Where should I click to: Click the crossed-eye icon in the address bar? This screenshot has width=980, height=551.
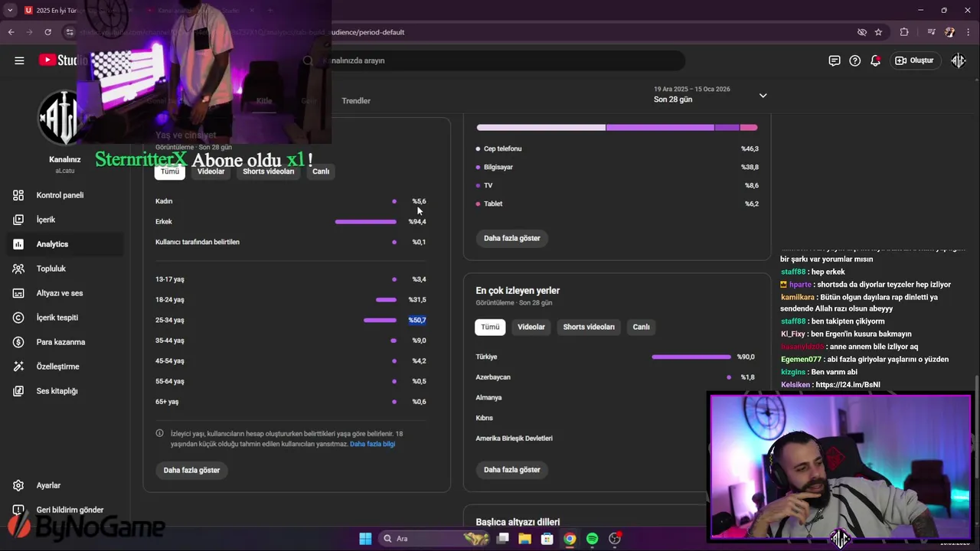pyautogui.click(x=862, y=32)
